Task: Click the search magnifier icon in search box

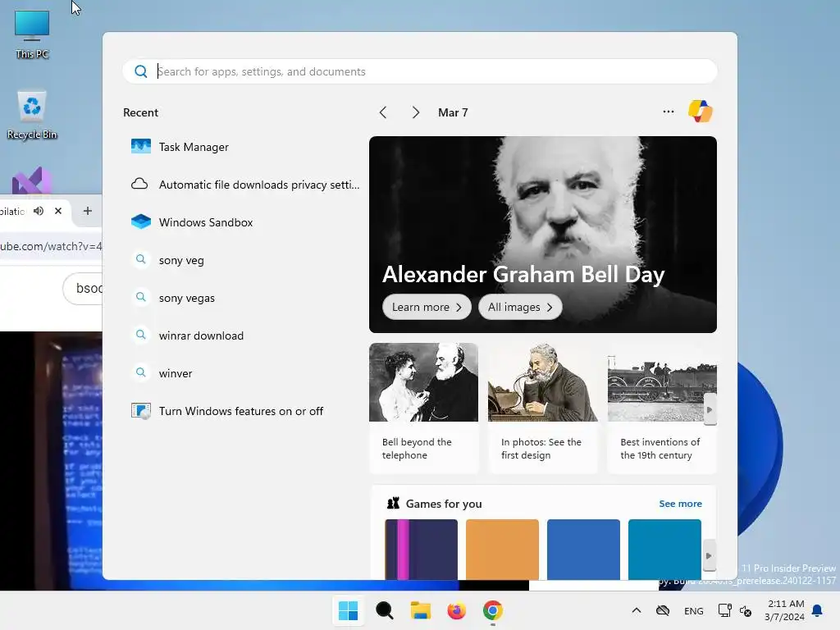Action: click(141, 71)
